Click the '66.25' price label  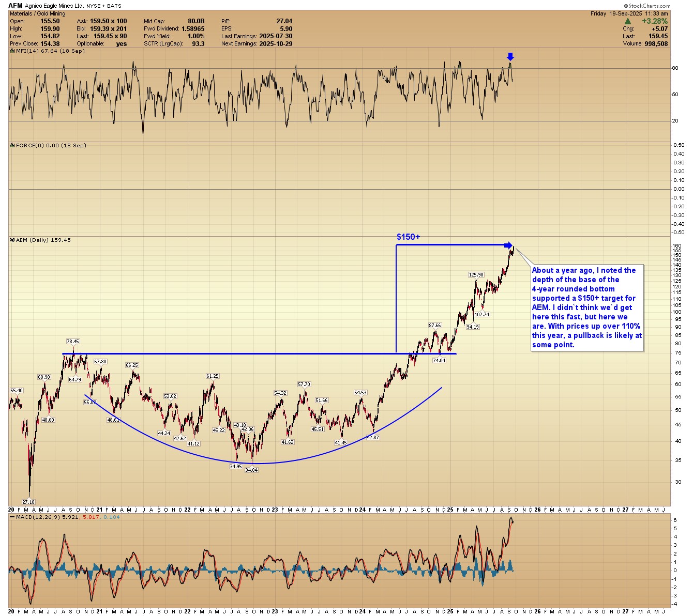pos(132,365)
